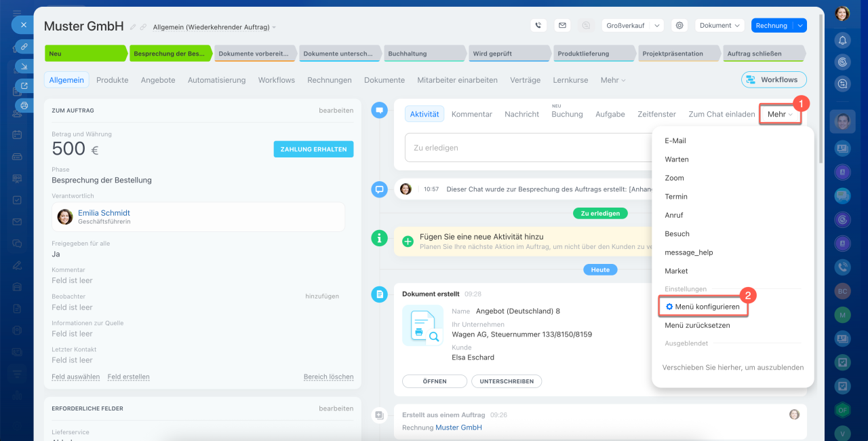
Task: Click the email envelope icon in header
Action: tap(561, 26)
